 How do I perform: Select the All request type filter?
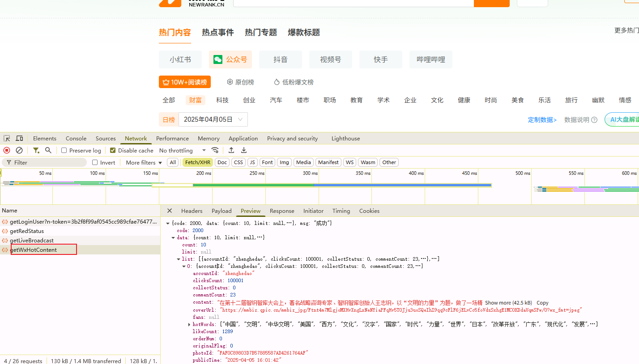click(173, 162)
